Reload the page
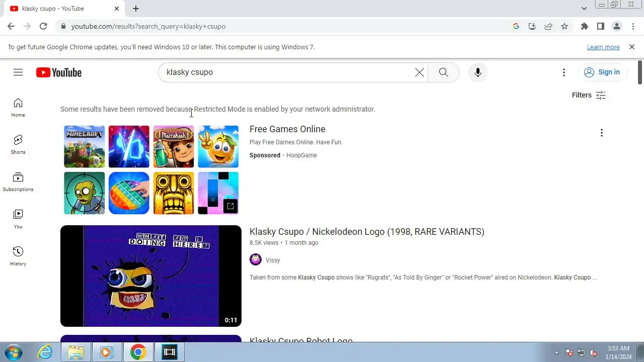This screenshot has height=362, width=644. [43, 26]
